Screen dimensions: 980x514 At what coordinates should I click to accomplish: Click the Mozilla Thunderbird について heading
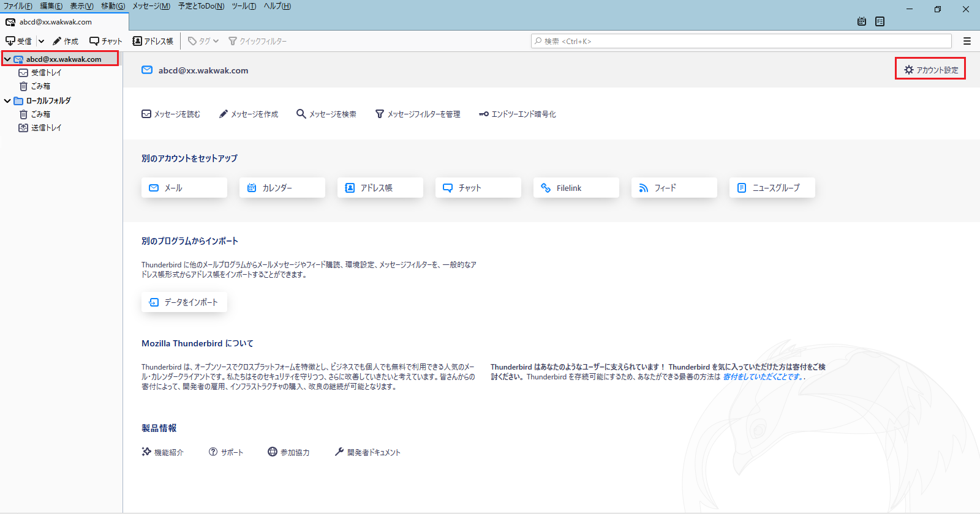tap(197, 343)
